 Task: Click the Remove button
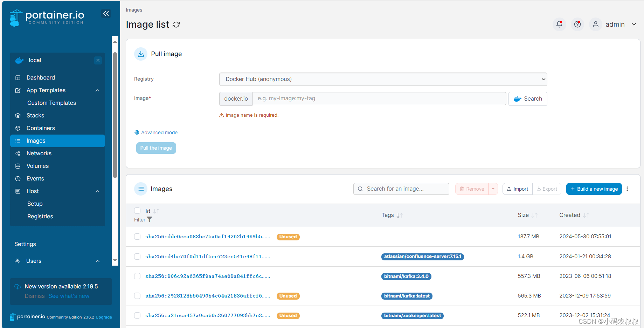coord(472,189)
